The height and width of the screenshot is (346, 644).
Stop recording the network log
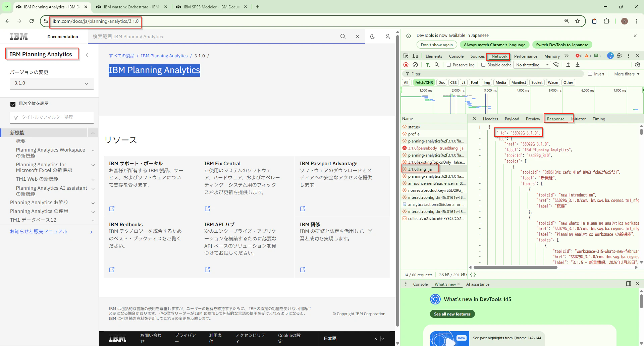pos(406,65)
